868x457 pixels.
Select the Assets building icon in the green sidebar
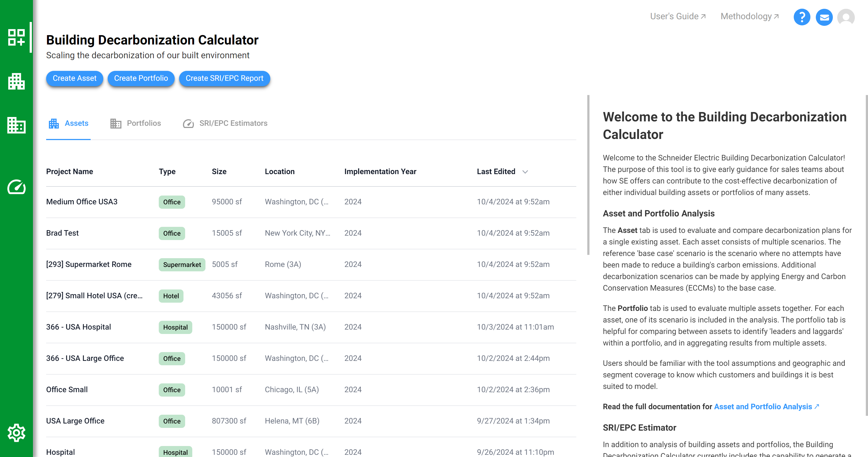coord(16,82)
